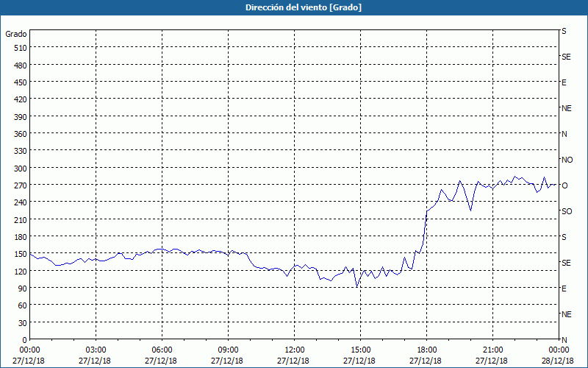This screenshot has width=588, height=368.
Task: Click the 120 degree axis label
Action: [x=21, y=271]
